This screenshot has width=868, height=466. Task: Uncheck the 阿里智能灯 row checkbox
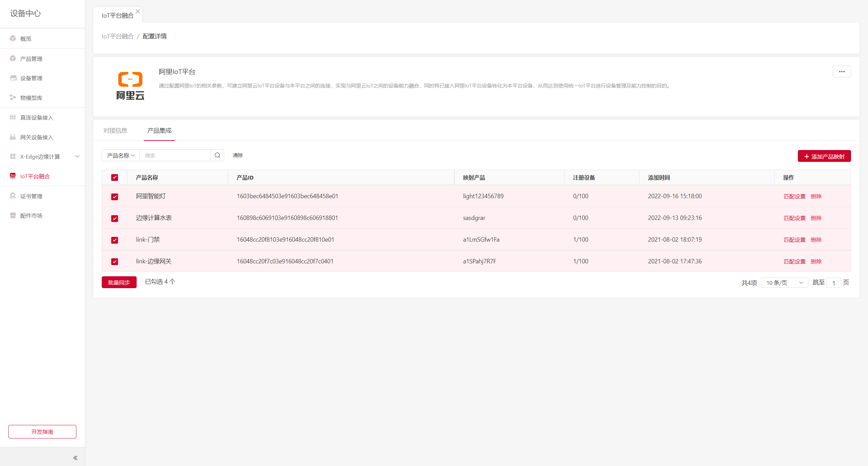[115, 197]
